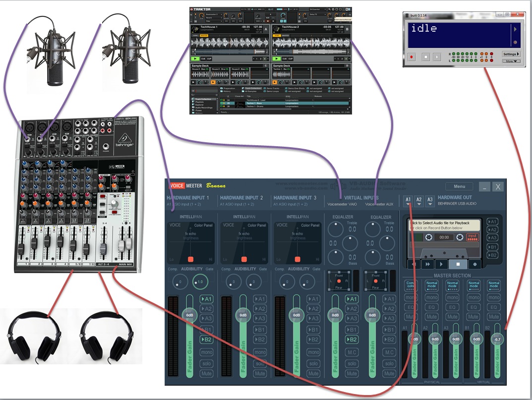
Task: Click the cassette stop button in Voicemeeter
Action: click(458, 264)
